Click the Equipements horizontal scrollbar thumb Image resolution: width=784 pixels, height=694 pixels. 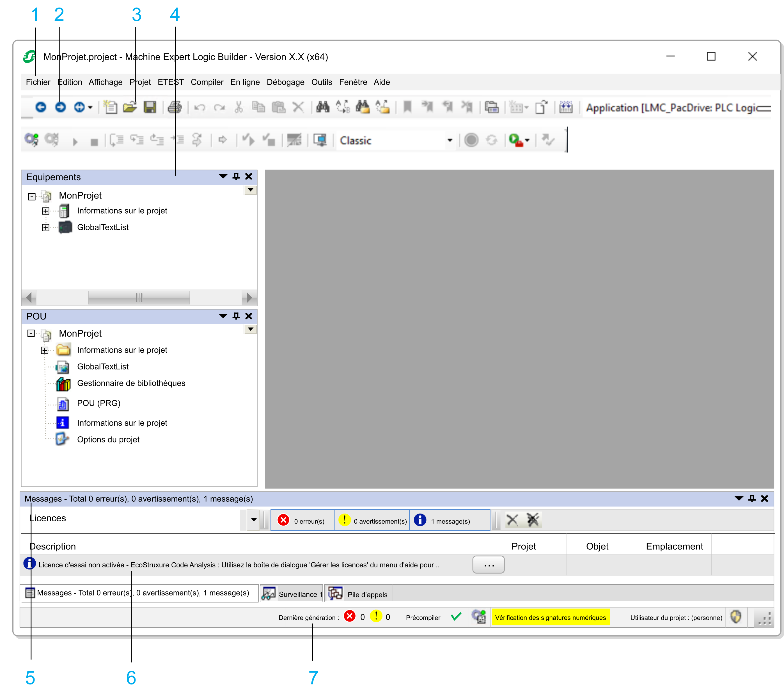pyautogui.click(x=139, y=298)
